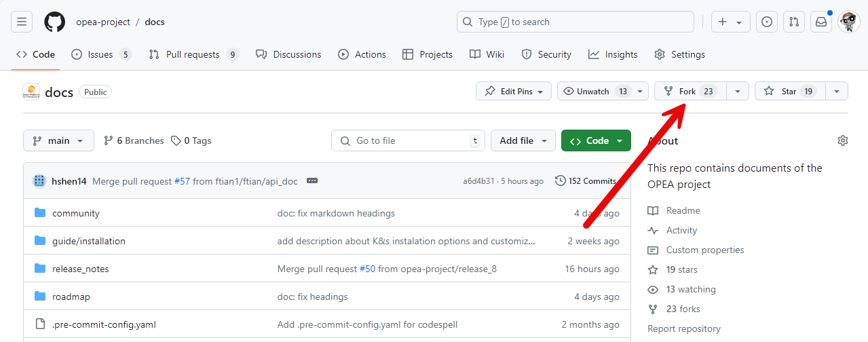Open the Issues tab
The image size is (868, 342).
pyautogui.click(x=101, y=54)
